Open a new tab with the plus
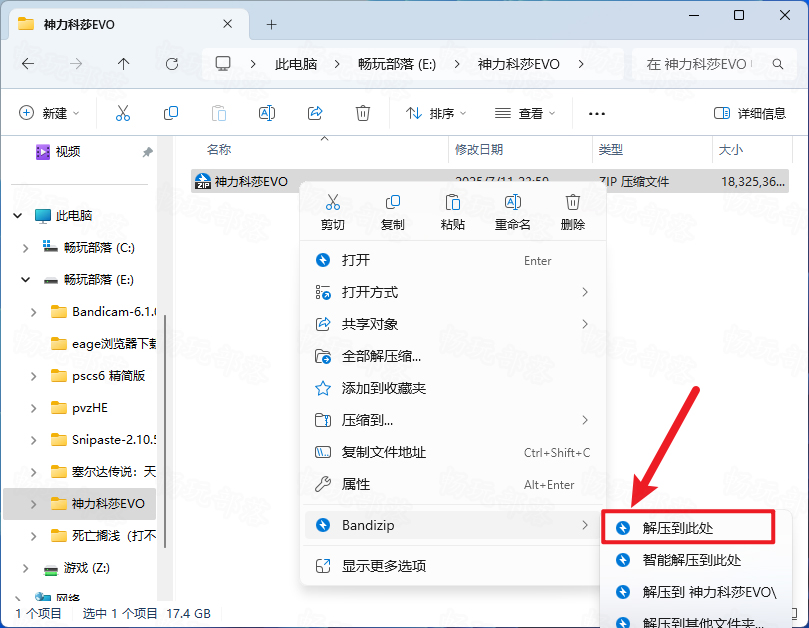809x628 pixels. click(x=271, y=24)
